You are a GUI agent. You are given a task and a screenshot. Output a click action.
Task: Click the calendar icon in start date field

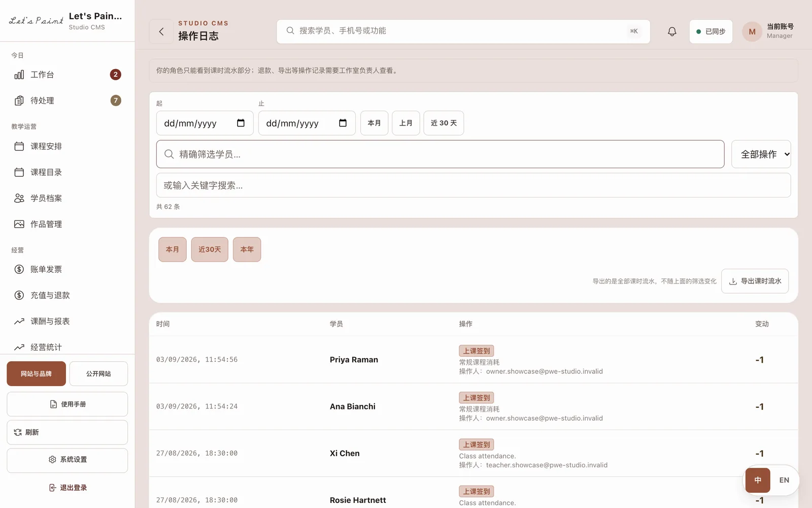pos(241,123)
